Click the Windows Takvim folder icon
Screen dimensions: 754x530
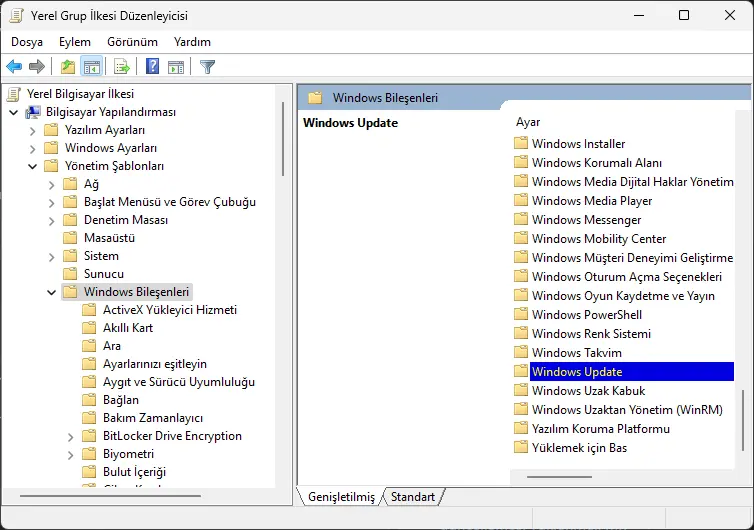[521, 353]
